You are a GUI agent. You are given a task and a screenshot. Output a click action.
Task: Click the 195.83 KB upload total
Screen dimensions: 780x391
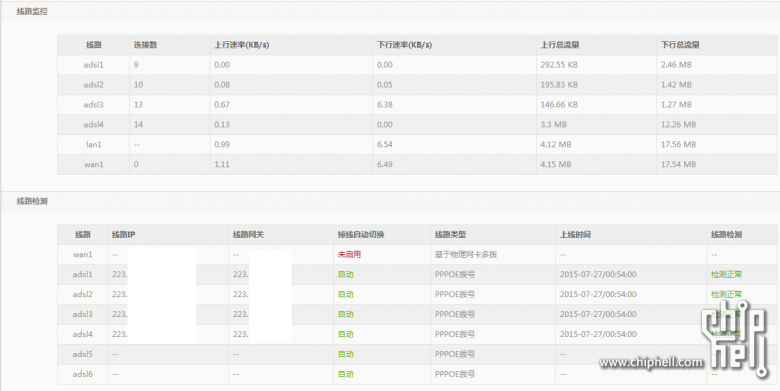pos(559,85)
